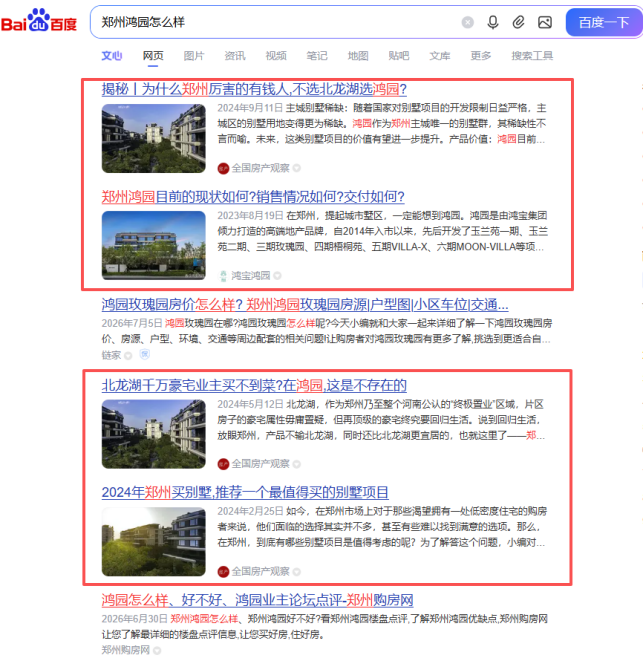Open the 地图 tab

(358, 56)
